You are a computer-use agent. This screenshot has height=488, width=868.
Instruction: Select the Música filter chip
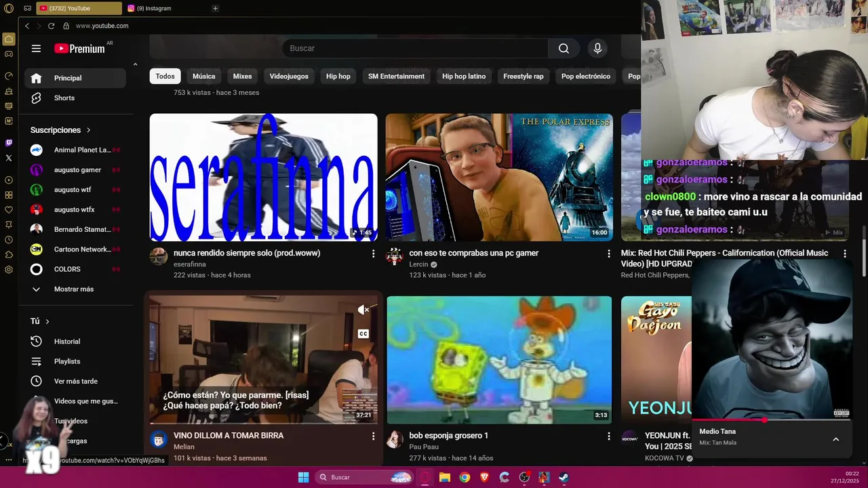click(203, 76)
